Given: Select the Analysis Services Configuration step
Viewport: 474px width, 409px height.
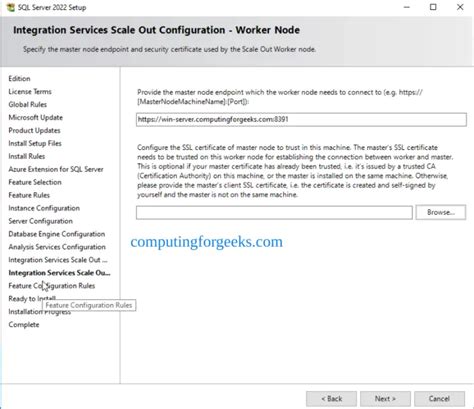Looking at the screenshot, I should click(57, 247).
